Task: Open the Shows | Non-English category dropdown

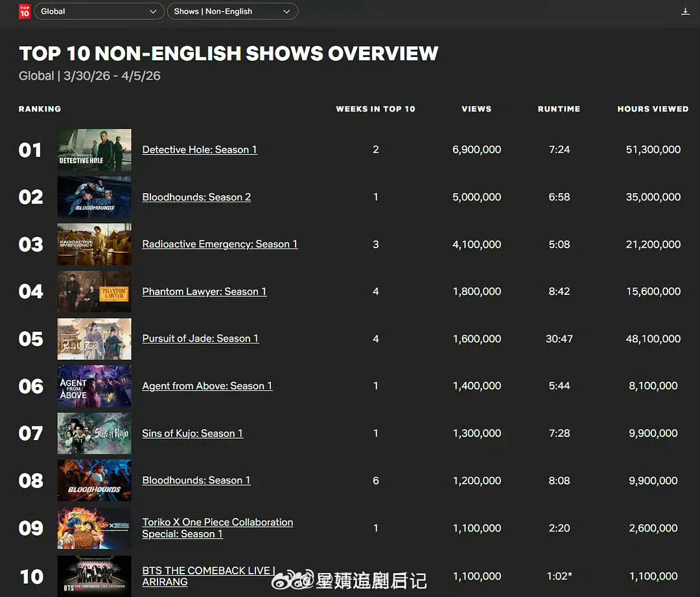Action: tap(232, 11)
